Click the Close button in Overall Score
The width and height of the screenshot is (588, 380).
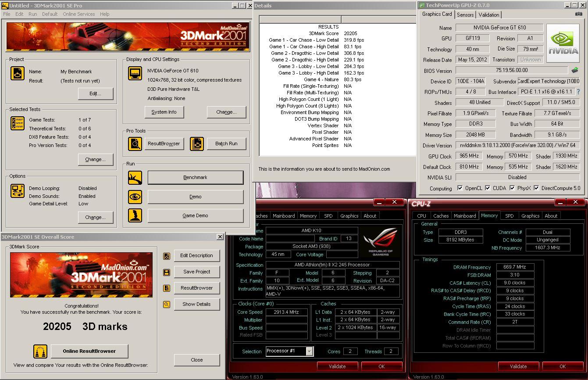(197, 360)
